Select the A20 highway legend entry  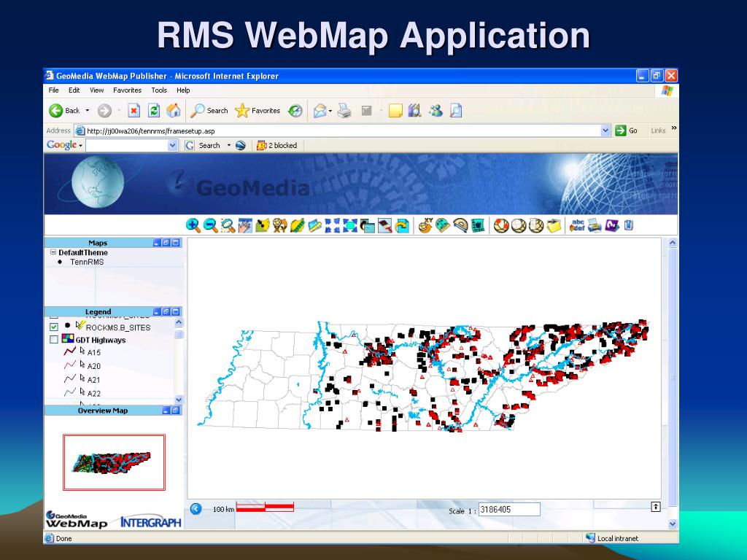pos(94,366)
